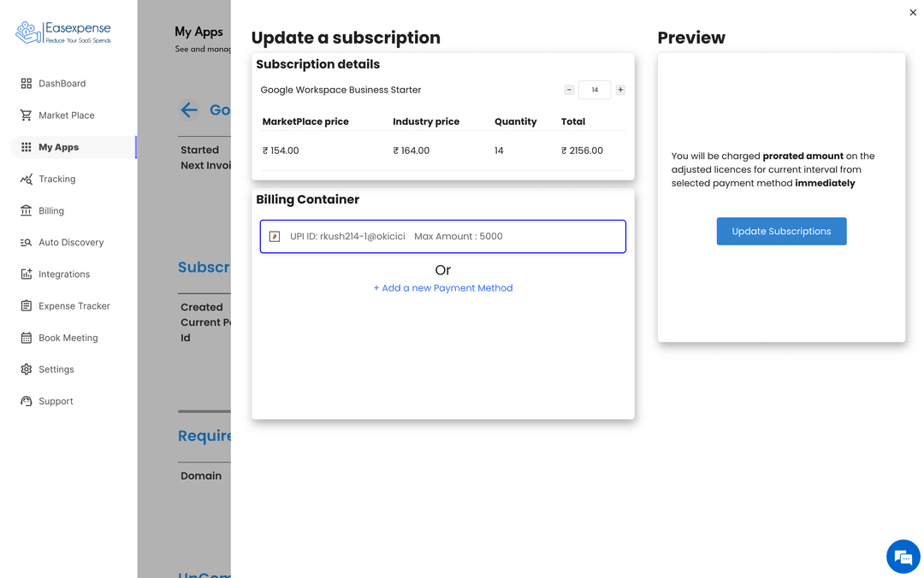Click the quantity input showing 14
Viewport: 924px width, 578px height.
pyautogui.click(x=595, y=90)
